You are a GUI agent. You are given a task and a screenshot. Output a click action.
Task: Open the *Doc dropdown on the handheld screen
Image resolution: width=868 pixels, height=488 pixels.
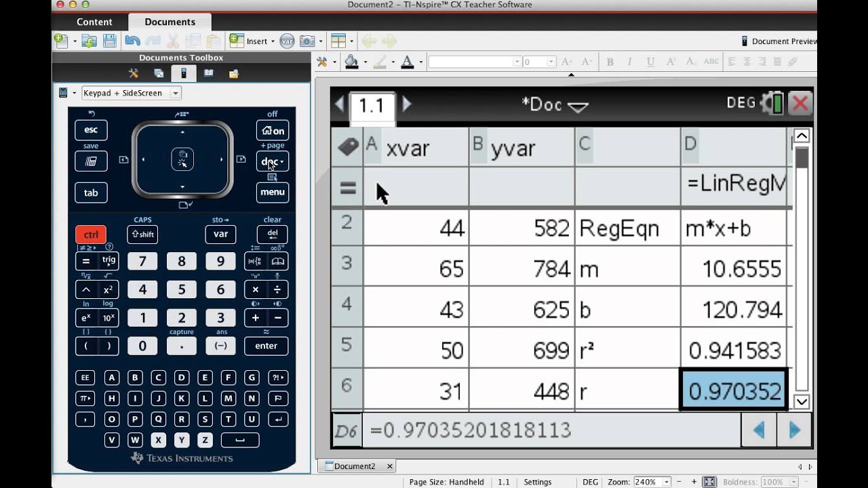(555, 105)
